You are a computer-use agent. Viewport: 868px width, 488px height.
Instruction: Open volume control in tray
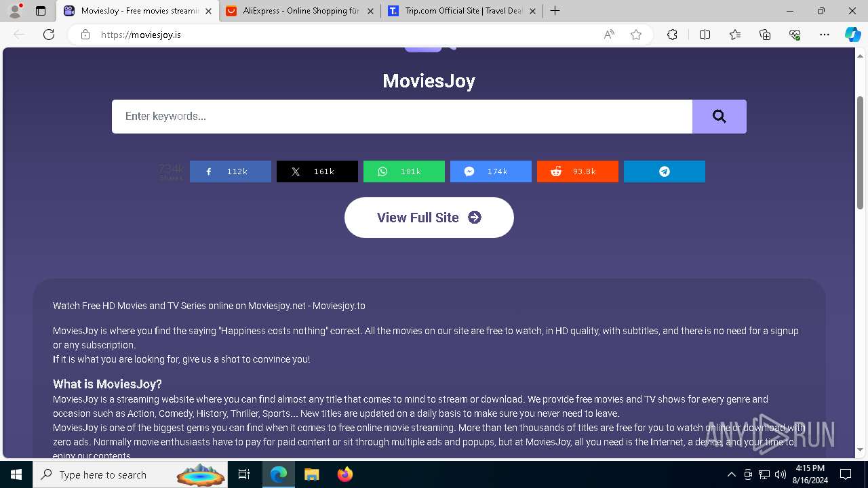781,474
